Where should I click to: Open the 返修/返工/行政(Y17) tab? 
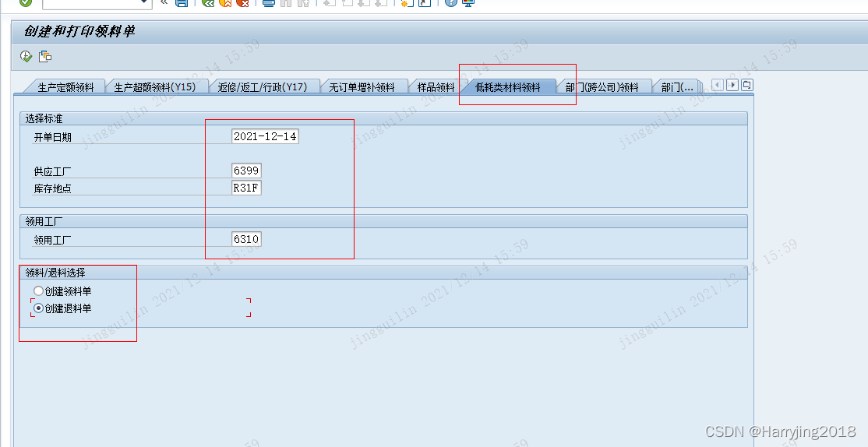263,87
